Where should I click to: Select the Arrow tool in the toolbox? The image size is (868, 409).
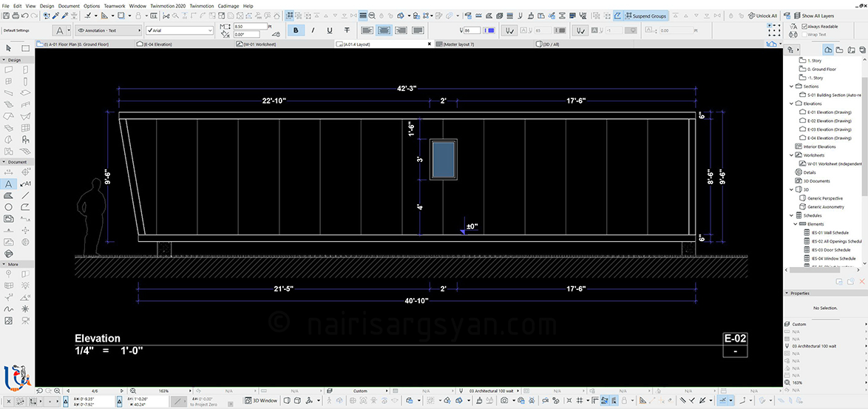click(x=9, y=49)
